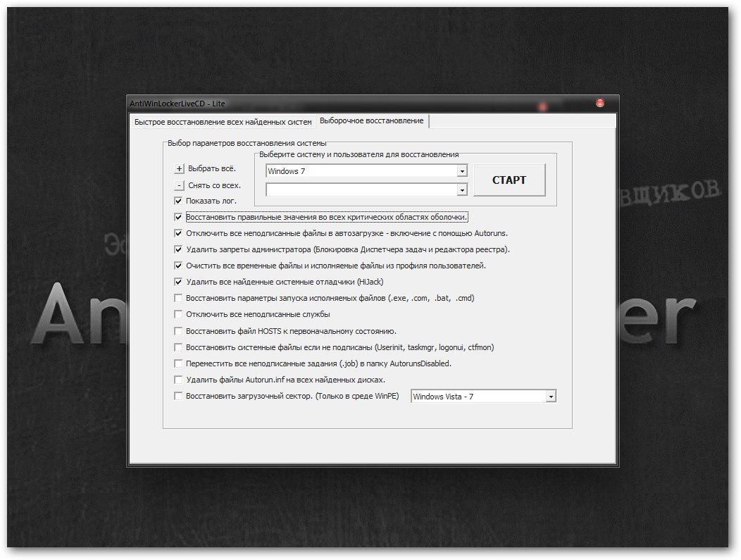Viewport: 741px width, 560px height.
Task: Open the Windows 7 system dropdown
Action: [462, 171]
